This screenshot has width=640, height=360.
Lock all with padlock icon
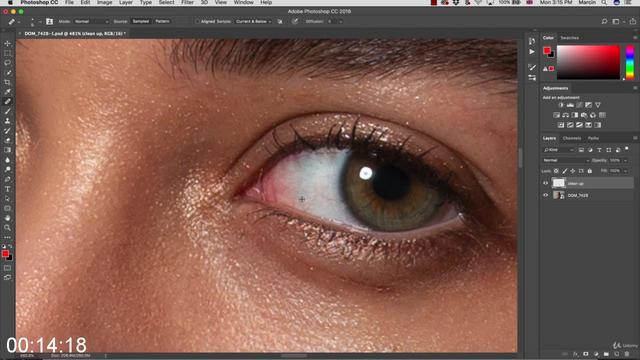[x=590, y=171]
